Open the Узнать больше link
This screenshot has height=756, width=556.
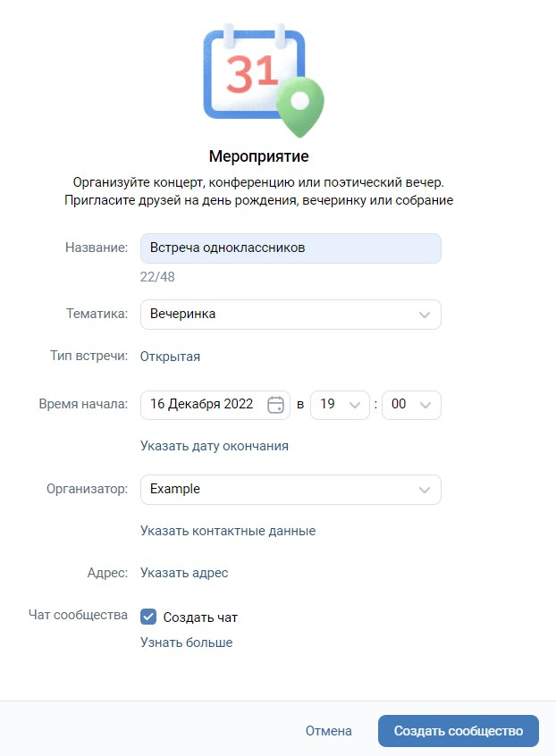[x=187, y=643]
